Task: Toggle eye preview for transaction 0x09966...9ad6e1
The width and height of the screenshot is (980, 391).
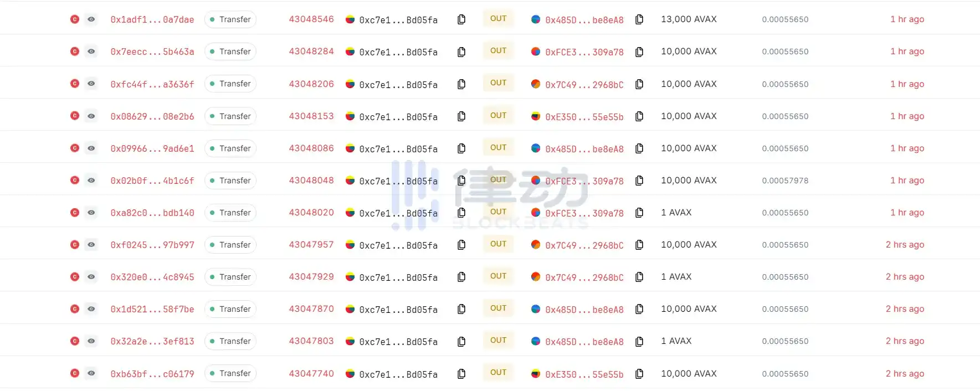Action: pyautogui.click(x=91, y=148)
